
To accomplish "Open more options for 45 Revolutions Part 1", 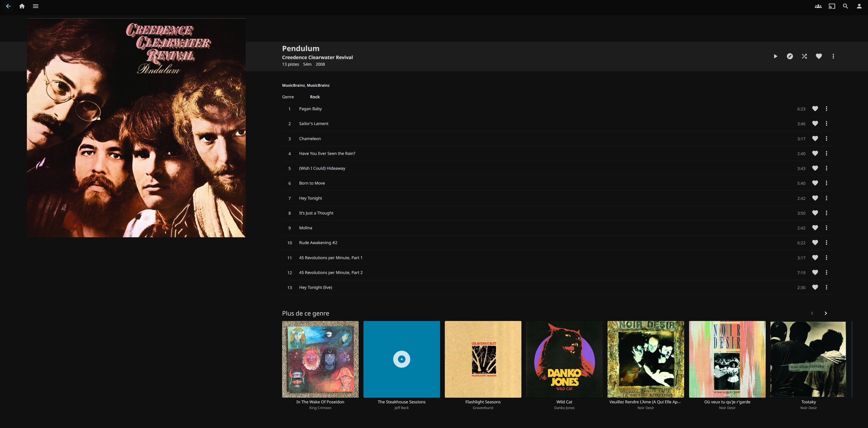I will pos(827,258).
